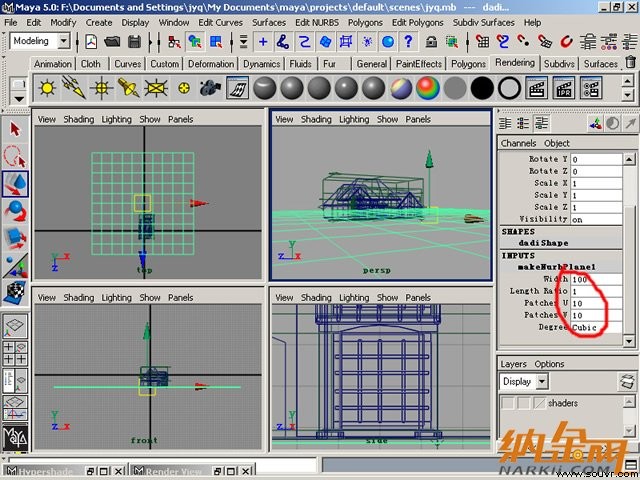Image resolution: width=640 pixels, height=480 pixels.
Task: Delete shelf item trash icon
Action: (x=631, y=62)
